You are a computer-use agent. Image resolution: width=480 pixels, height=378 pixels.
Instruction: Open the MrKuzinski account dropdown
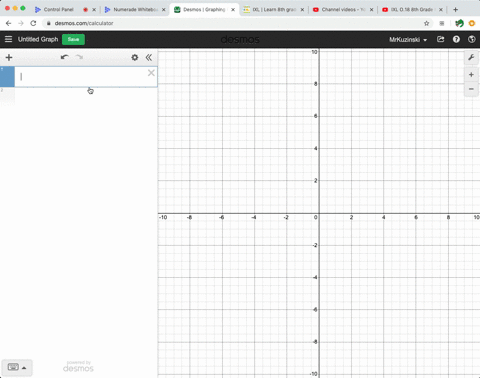coord(408,40)
